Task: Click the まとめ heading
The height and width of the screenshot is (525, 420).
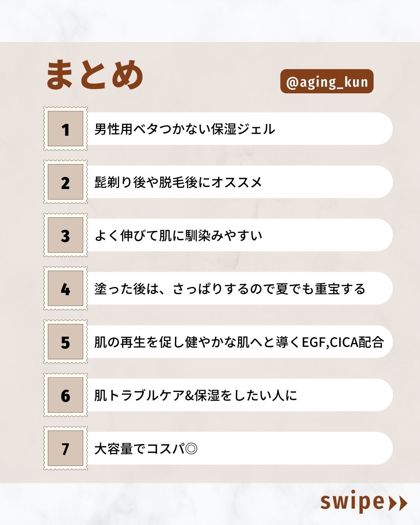Action: pyautogui.click(x=95, y=75)
